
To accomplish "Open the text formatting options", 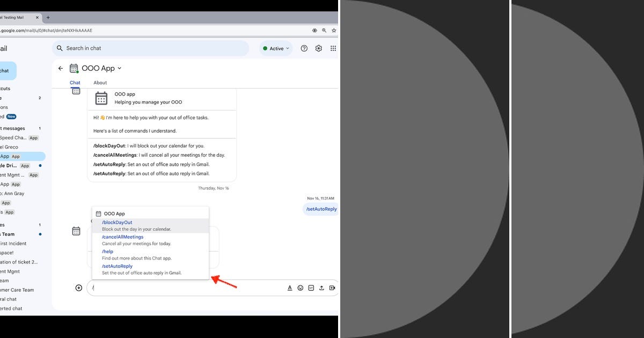I will click(x=289, y=288).
